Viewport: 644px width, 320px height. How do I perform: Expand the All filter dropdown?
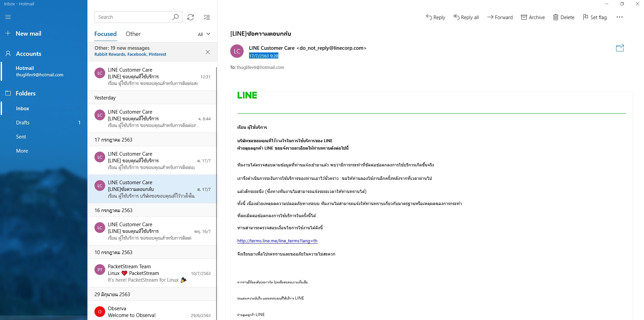(x=204, y=34)
